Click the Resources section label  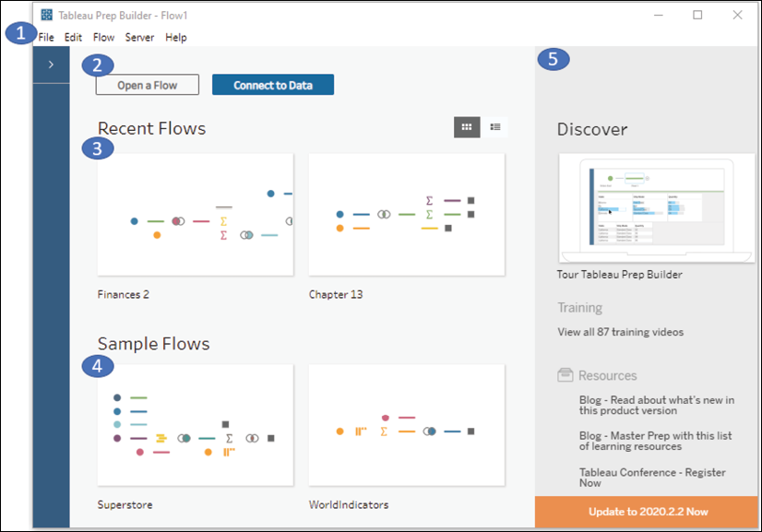pos(607,375)
